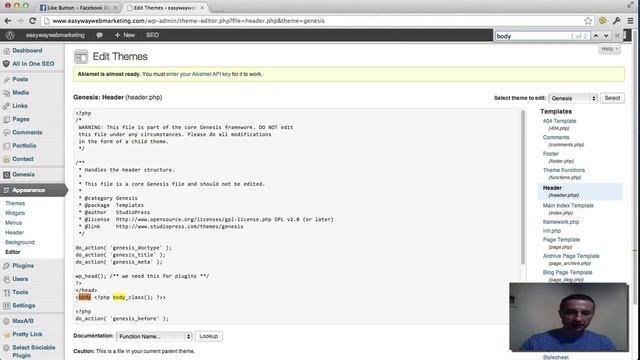The width and height of the screenshot is (640, 360).
Task: Open the framework.php file
Action: (561, 222)
